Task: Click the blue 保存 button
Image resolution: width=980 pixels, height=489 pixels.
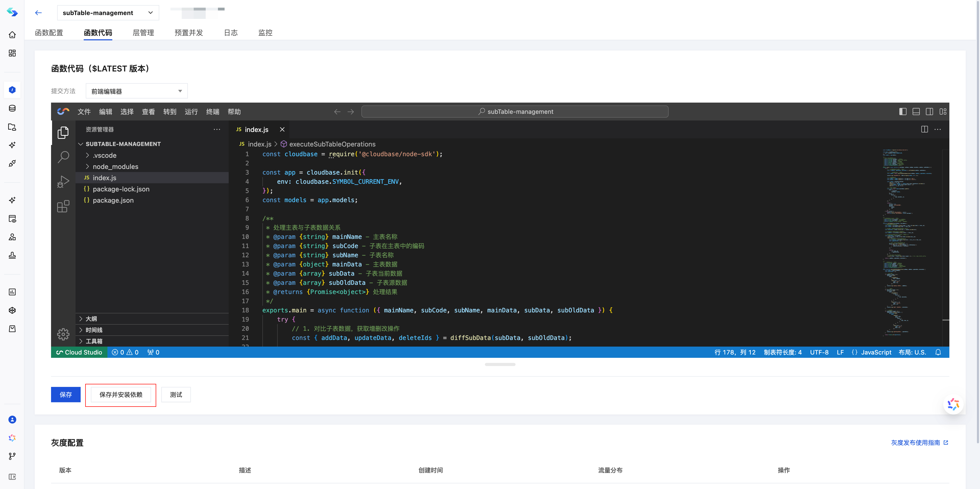Action: point(66,395)
